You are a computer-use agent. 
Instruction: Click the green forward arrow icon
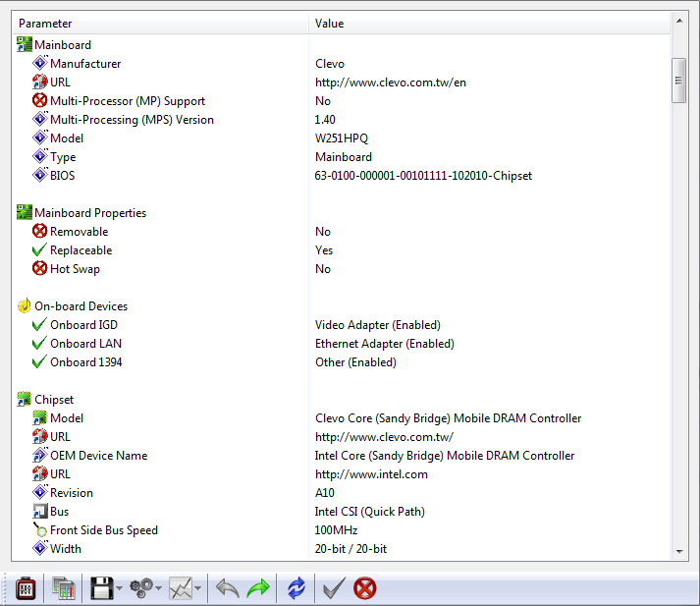tap(258, 588)
